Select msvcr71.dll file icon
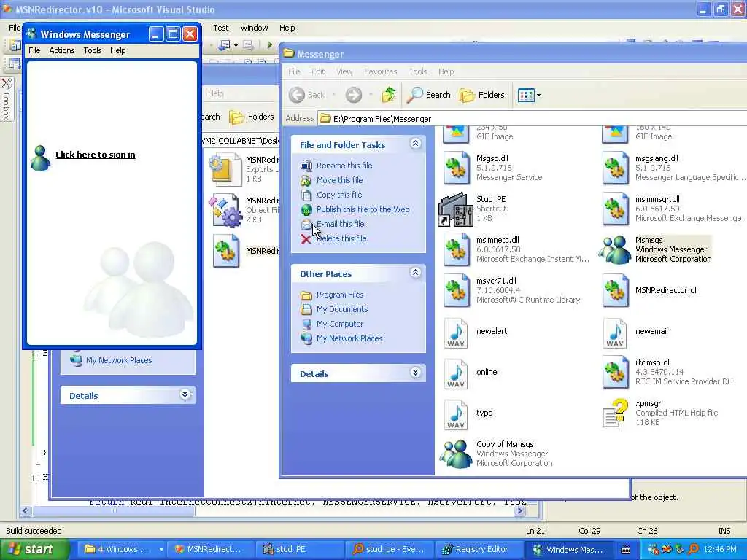747x560 pixels. [457, 290]
